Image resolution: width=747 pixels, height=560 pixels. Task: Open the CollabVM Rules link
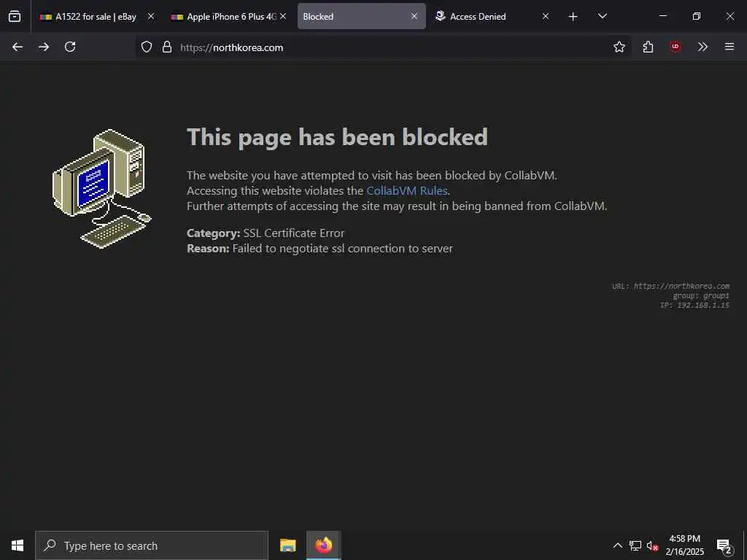point(407,190)
